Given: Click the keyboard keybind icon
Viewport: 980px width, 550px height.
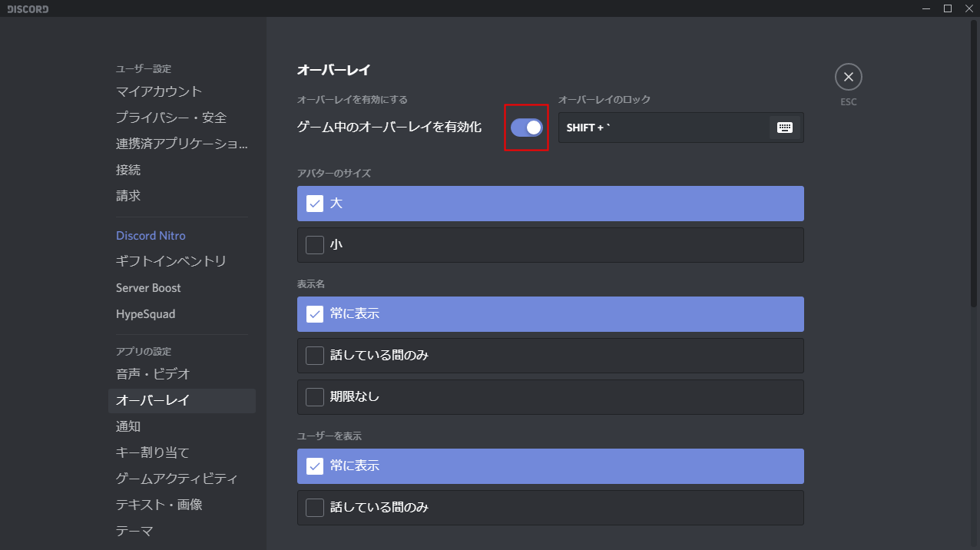Looking at the screenshot, I should [784, 128].
